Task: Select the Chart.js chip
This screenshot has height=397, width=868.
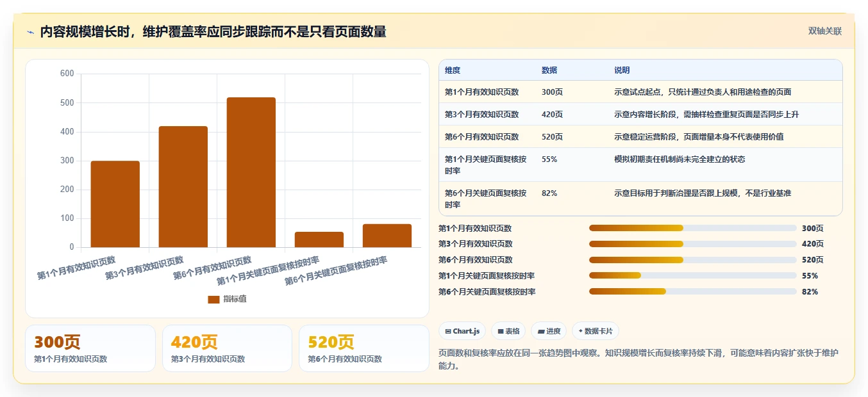Action: pos(462,331)
